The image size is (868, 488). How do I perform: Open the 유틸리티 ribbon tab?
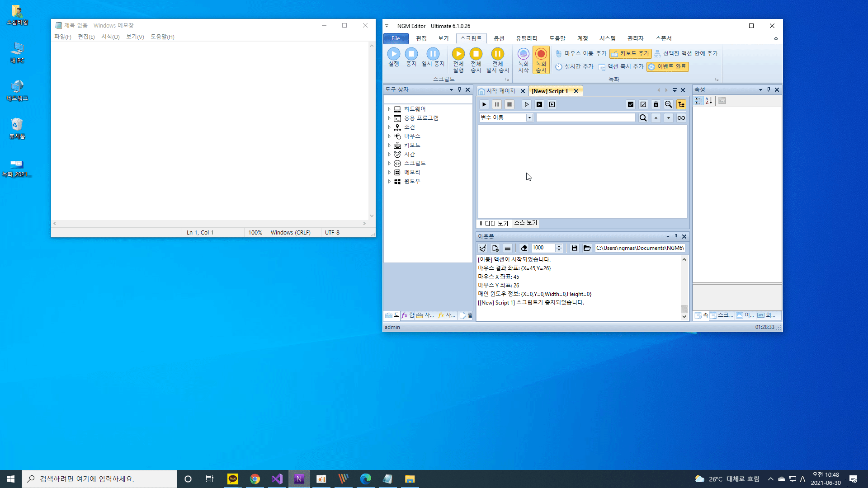[x=527, y=38]
